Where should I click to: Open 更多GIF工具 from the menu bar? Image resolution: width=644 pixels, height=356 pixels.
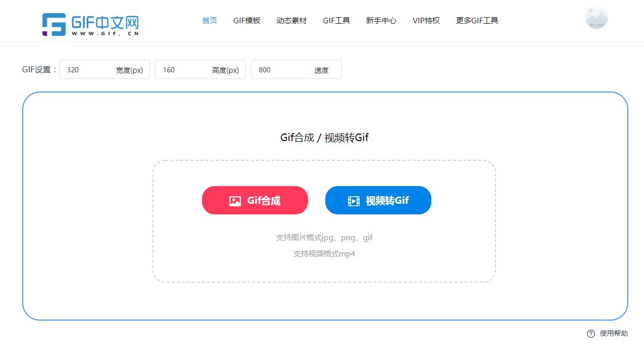(x=477, y=20)
